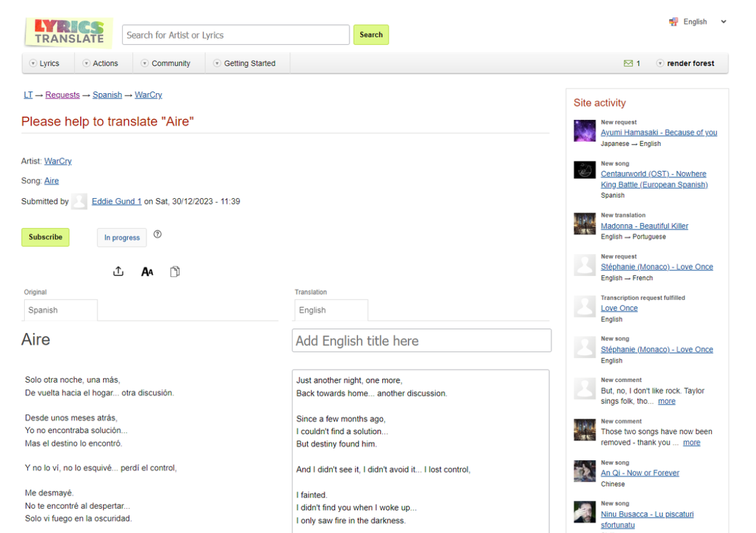Open Madonna - Beautiful Killer link

(644, 226)
